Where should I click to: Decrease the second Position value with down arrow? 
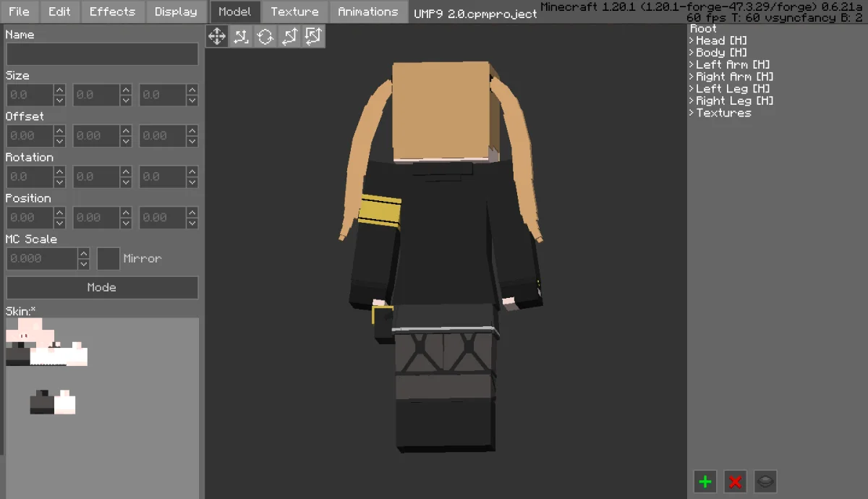(126, 223)
